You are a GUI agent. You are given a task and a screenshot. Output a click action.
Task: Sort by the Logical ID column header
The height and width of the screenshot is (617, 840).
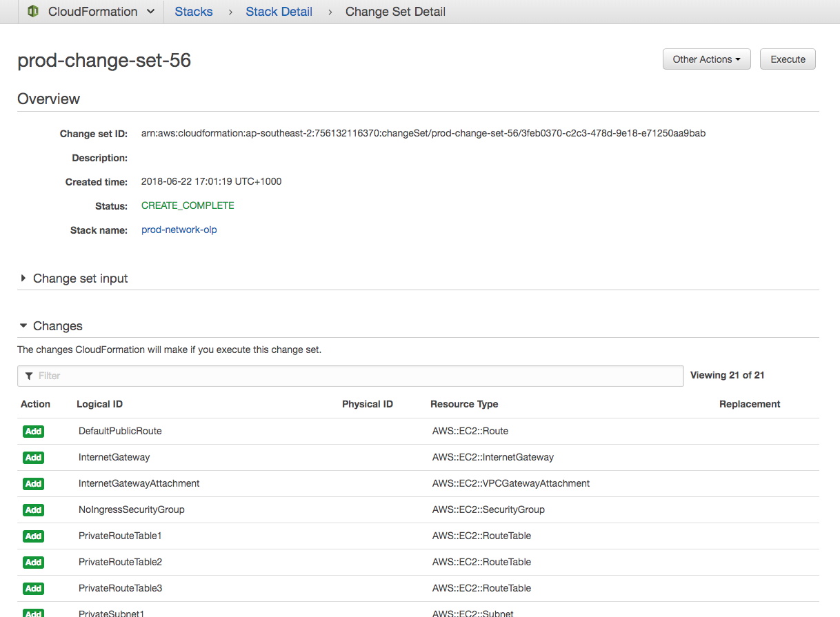pyautogui.click(x=99, y=404)
